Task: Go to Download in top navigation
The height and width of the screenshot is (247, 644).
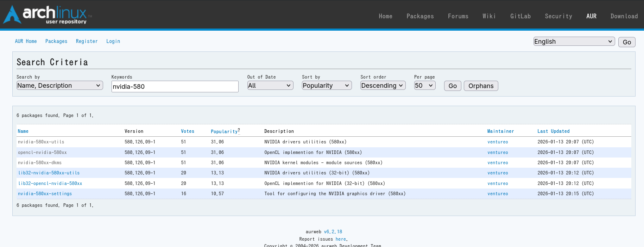Action: pyautogui.click(x=624, y=16)
